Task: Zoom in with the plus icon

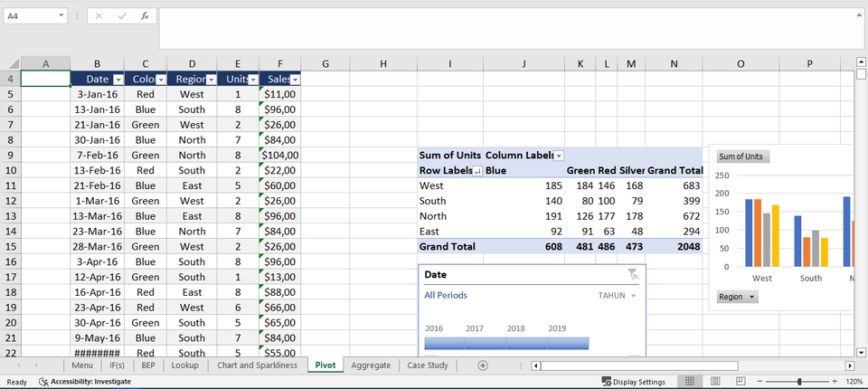Action: 835,381
